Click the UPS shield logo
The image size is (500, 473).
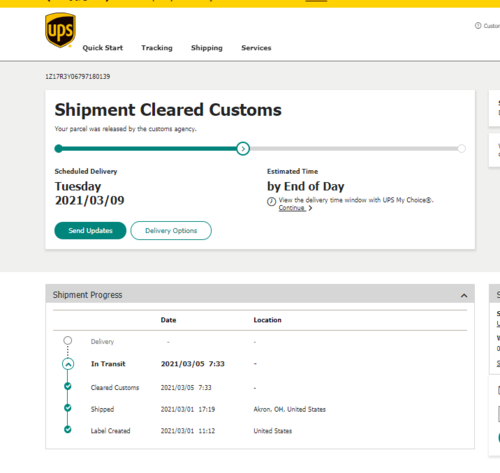tap(60, 30)
